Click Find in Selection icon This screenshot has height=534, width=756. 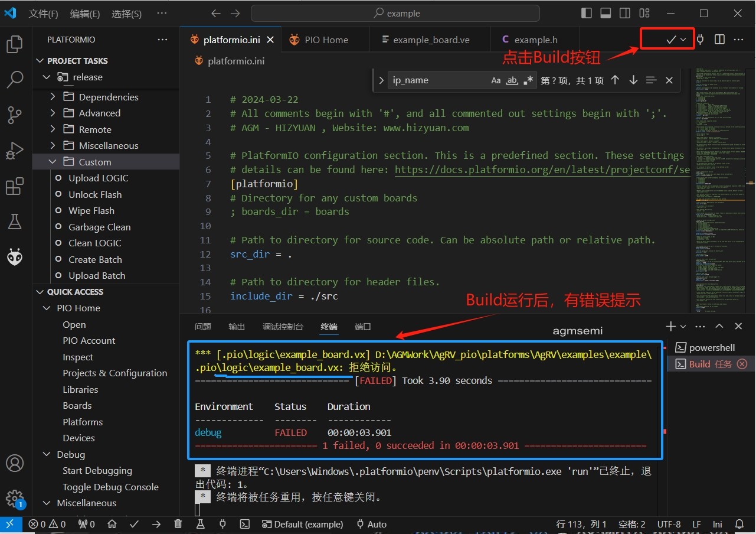point(651,80)
